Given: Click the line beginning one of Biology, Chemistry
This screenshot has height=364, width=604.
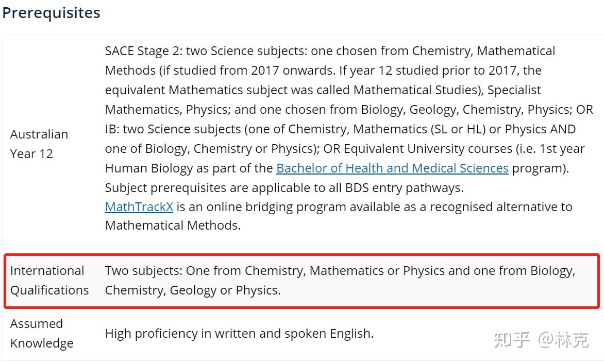Looking at the screenshot, I should [x=345, y=148].
